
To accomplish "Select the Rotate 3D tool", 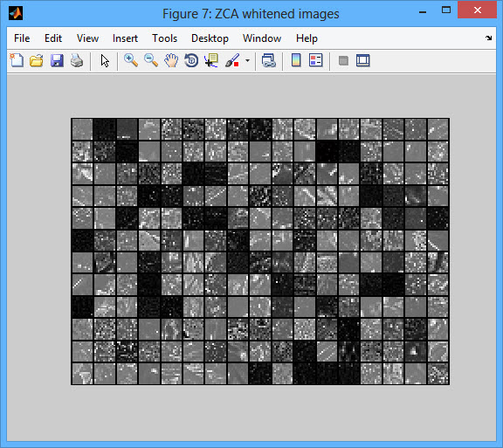I will (x=191, y=60).
